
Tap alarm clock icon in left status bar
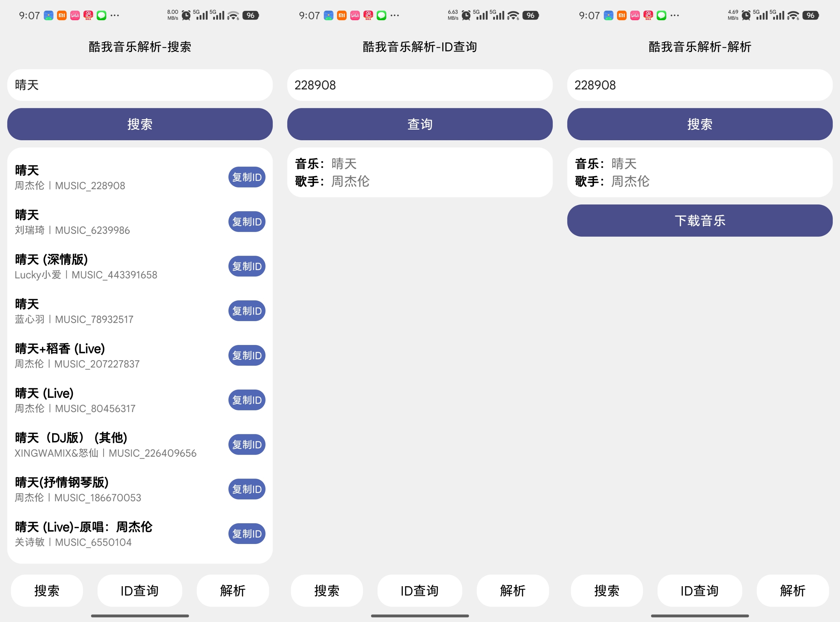pyautogui.click(x=186, y=16)
